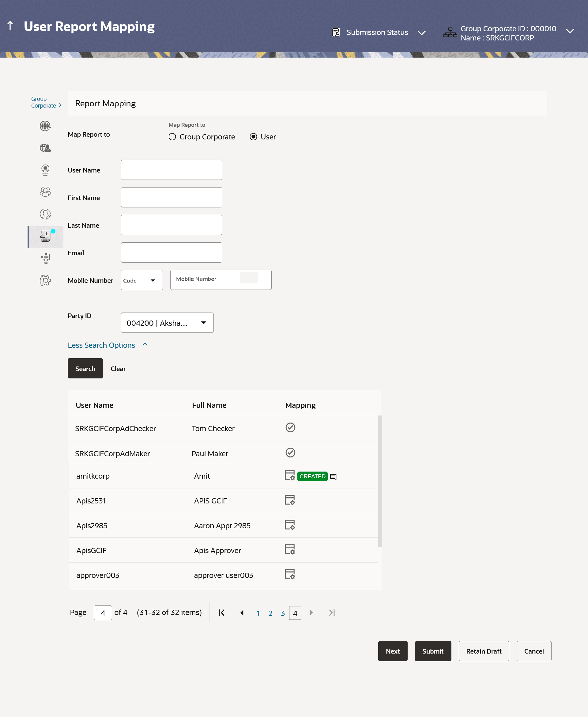
Task: Click the mapped checkmark for SRKGCIFCorpAdChecker
Action: coord(290,428)
